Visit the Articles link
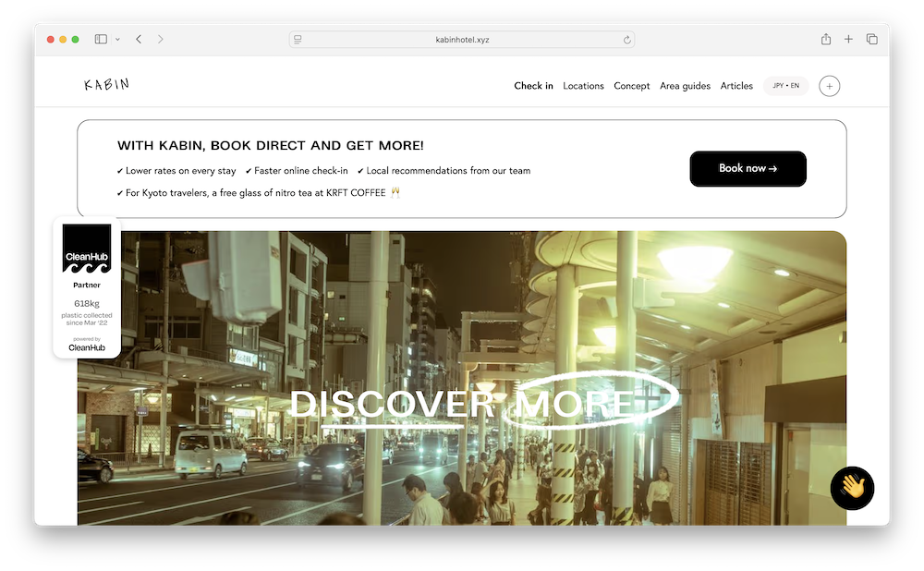924x571 pixels. click(736, 86)
